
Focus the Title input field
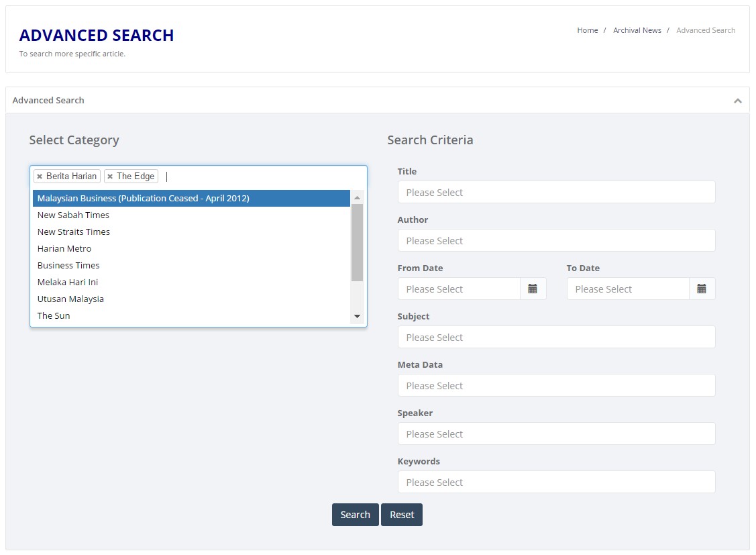pyautogui.click(x=556, y=193)
